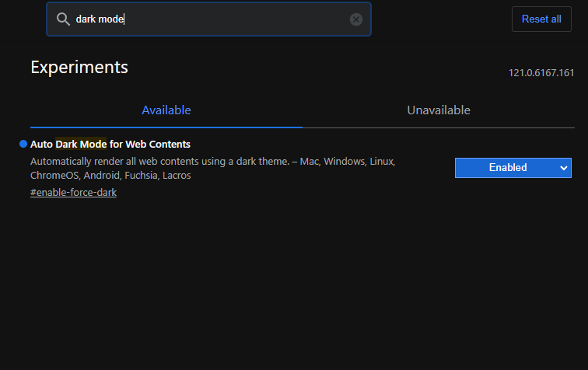This screenshot has width=588, height=370.
Task: Focus the 'dark mode' search field
Action: (x=208, y=19)
